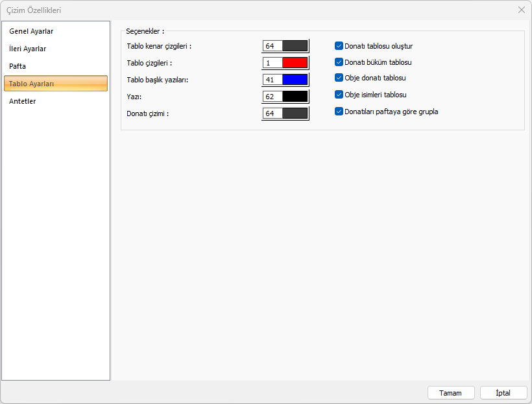
Task: Uncheck Donatıları paftaya göre grupla
Action: pos(339,112)
